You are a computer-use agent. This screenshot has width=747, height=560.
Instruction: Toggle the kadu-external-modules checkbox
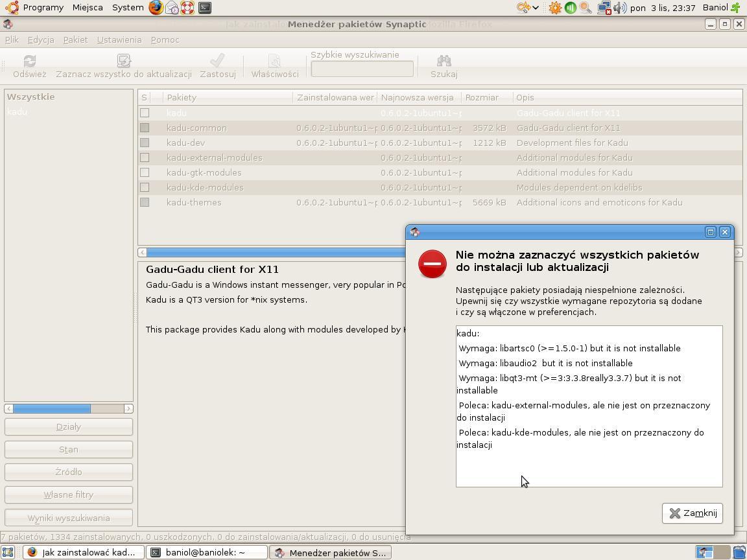(x=145, y=157)
